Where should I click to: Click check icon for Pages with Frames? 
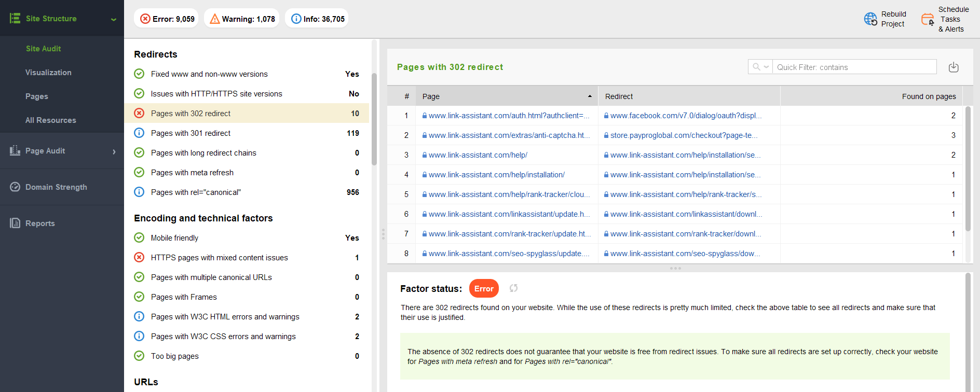(139, 297)
